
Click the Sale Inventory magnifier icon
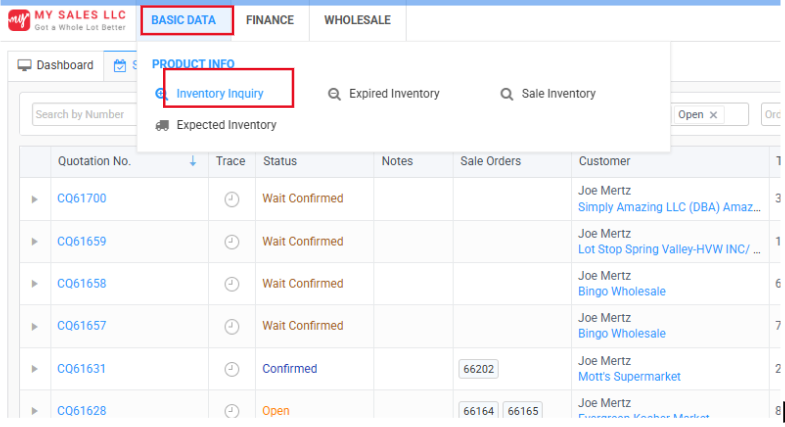click(507, 94)
